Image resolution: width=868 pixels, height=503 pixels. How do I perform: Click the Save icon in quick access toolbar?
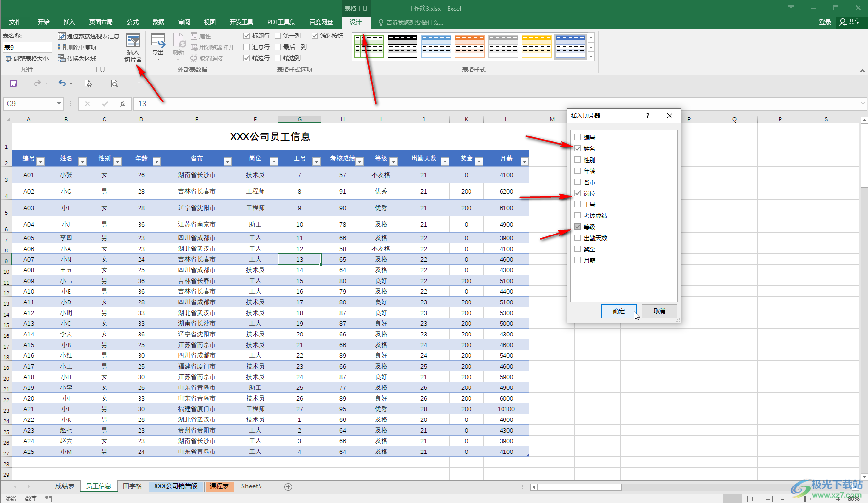pos(13,84)
